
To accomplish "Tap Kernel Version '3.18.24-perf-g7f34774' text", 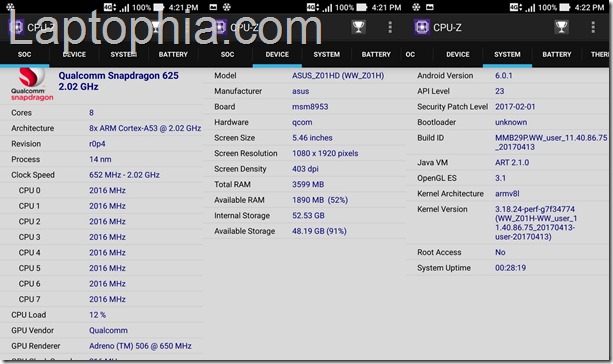I will [534, 209].
